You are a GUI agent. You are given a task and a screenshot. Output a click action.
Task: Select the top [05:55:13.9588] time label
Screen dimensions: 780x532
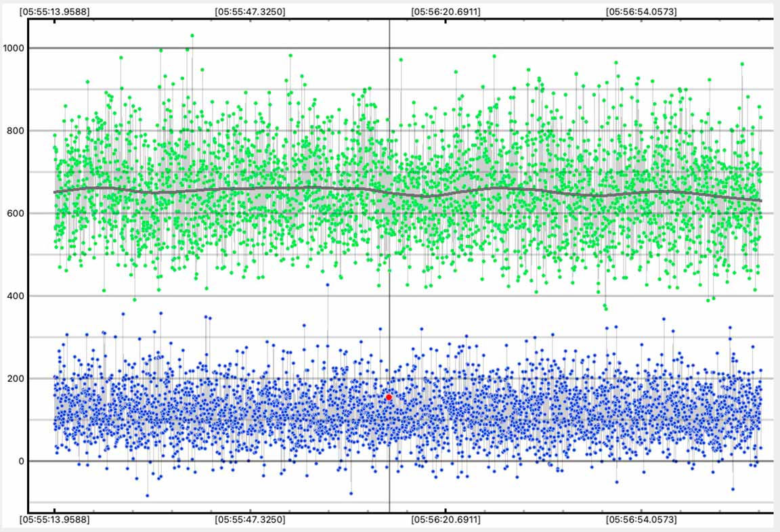pos(55,12)
